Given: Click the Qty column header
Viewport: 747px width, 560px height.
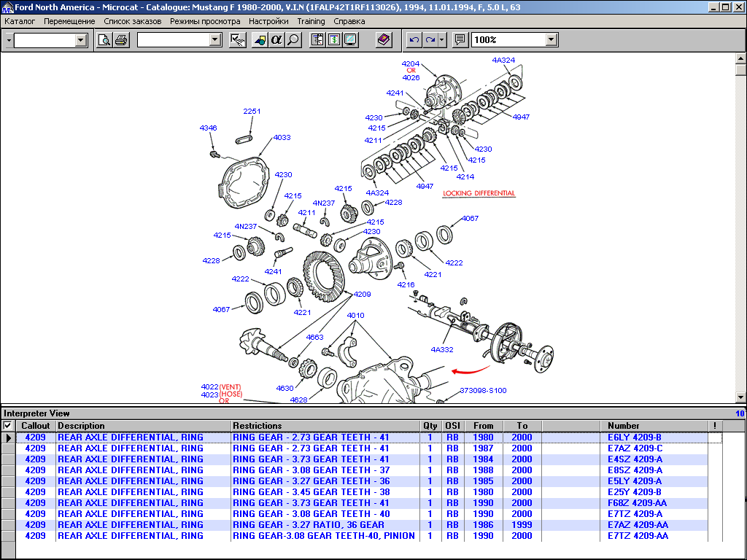Looking at the screenshot, I should pyautogui.click(x=430, y=426).
